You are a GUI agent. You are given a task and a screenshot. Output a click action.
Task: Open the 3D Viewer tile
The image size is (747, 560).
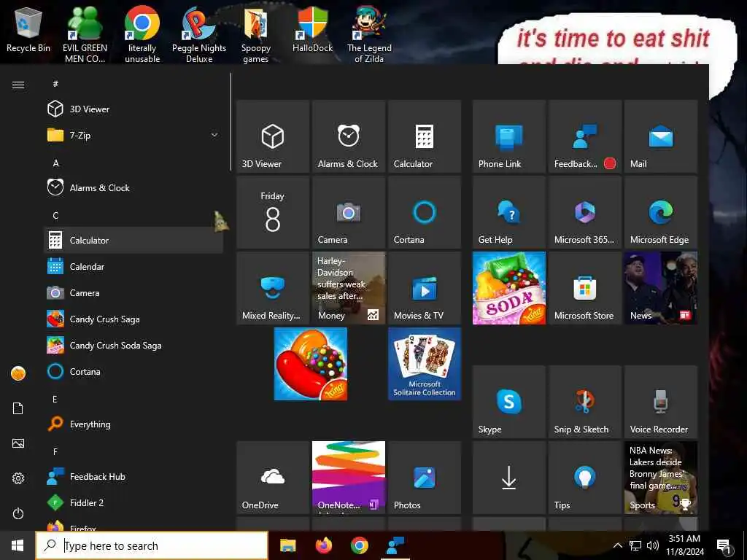(x=273, y=136)
